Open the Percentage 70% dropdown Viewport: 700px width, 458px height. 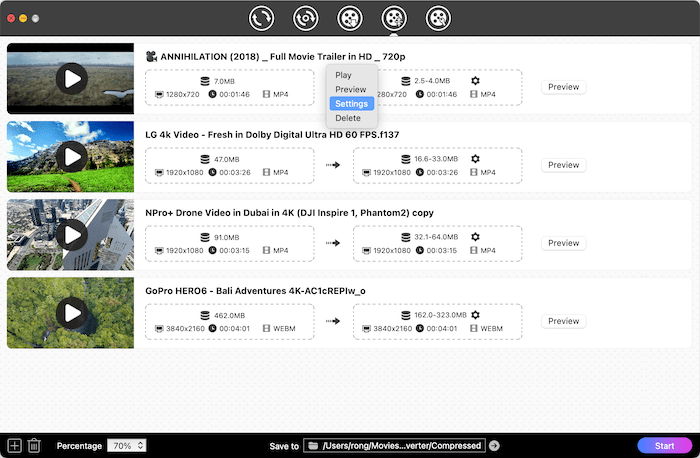[x=127, y=445]
